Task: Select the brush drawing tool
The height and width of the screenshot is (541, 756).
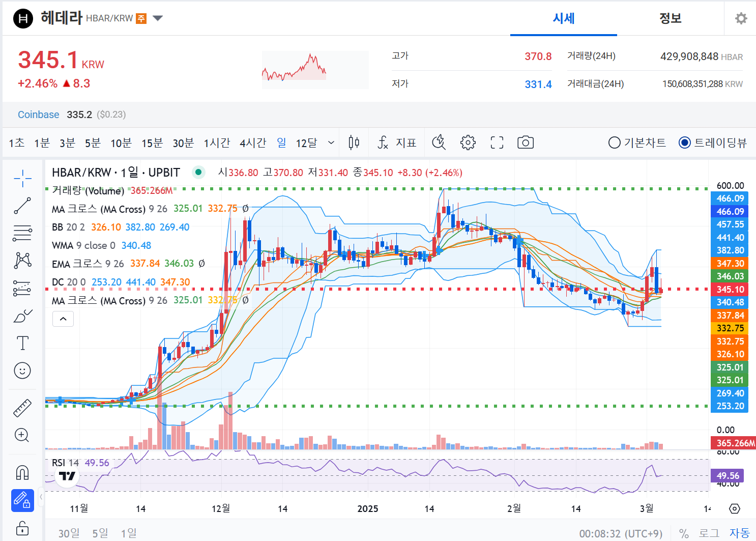Action: [22, 316]
